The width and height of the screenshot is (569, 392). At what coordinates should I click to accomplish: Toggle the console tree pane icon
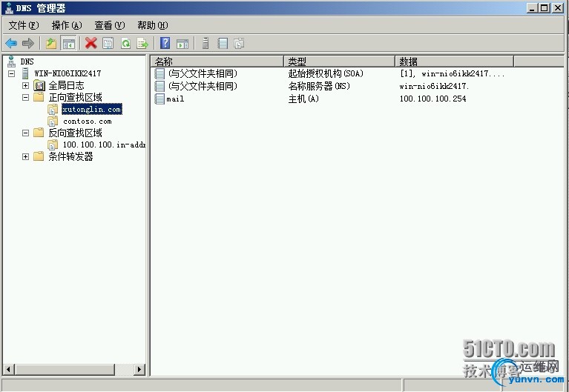tap(68, 44)
